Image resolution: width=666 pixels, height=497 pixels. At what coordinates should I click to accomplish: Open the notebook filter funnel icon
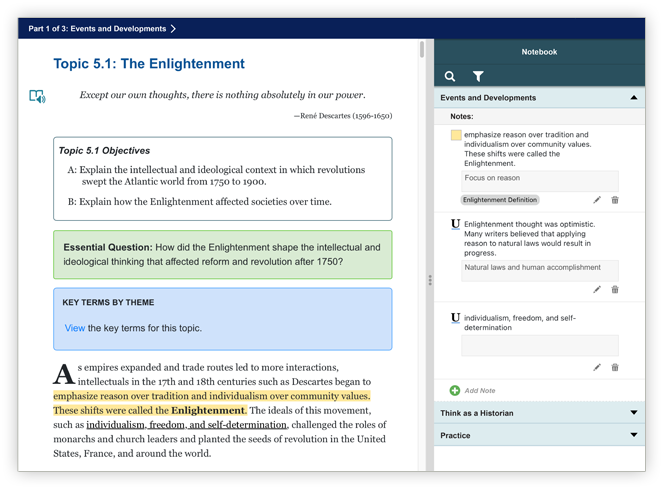coord(478,76)
